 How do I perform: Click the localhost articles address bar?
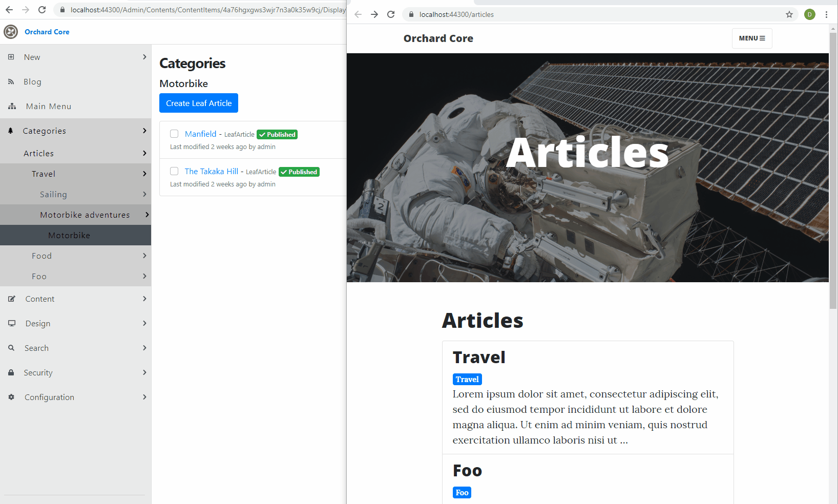pyautogui.click(x=599, y=14)
